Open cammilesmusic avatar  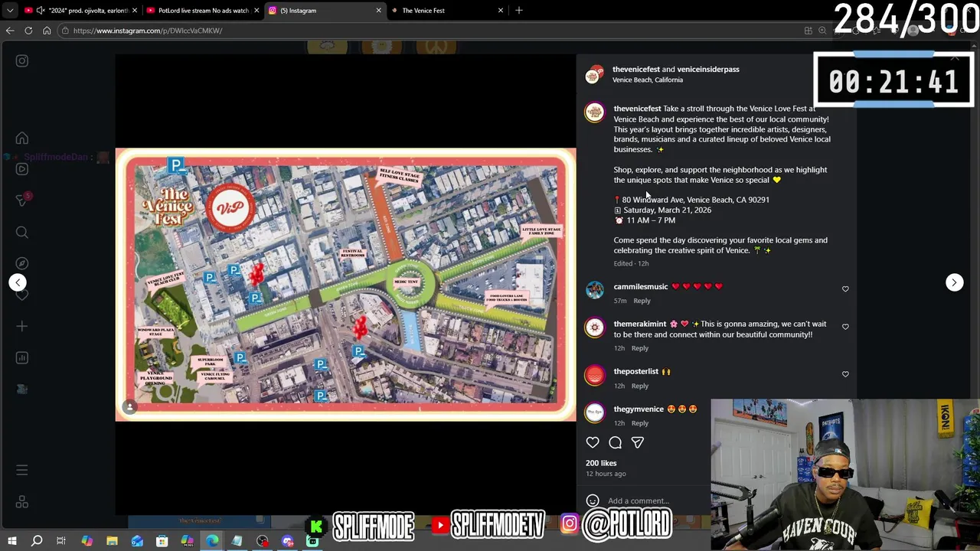[x=595, y=290]
